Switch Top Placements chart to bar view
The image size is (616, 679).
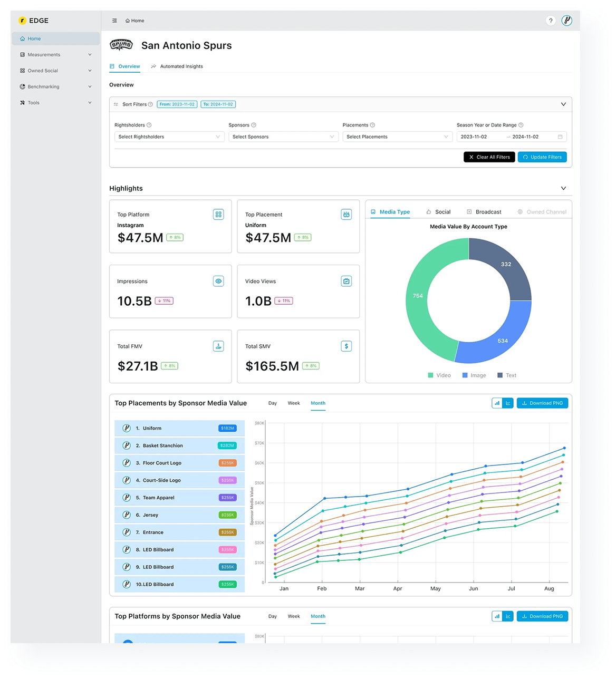pyautogui.click(x=497, y=403)
